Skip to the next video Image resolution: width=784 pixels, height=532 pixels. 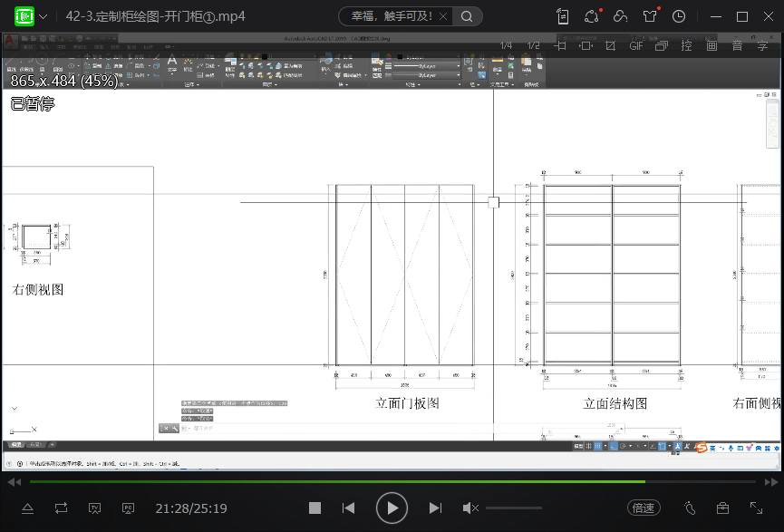pos(435,508)
